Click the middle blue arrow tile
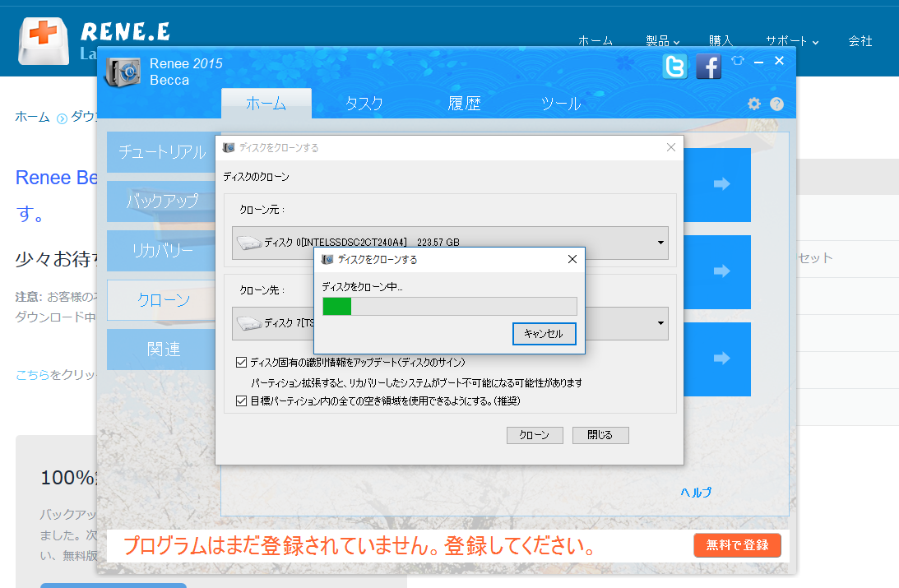The height and width of the screenshot is (588, 899). click(x=717, y=271)
